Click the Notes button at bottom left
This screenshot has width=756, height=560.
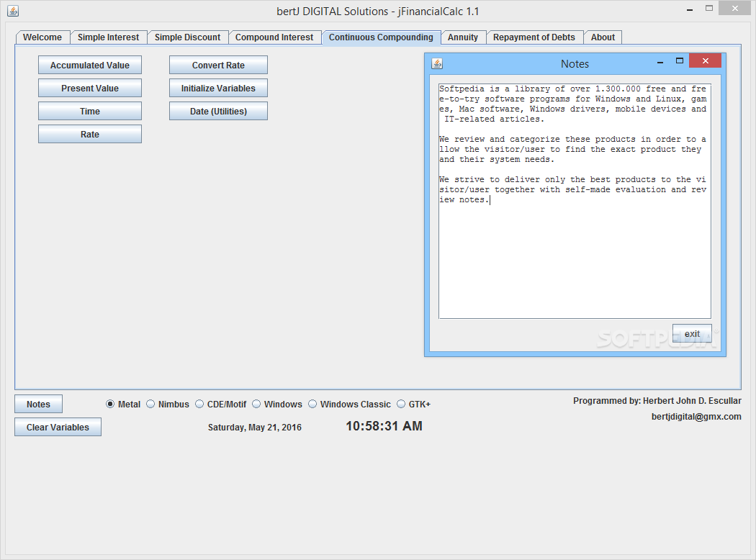tap(39, 405)
